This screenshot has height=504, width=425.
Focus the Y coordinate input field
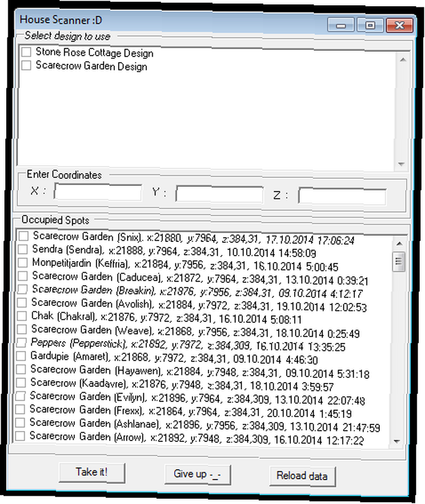pos(220,194)
